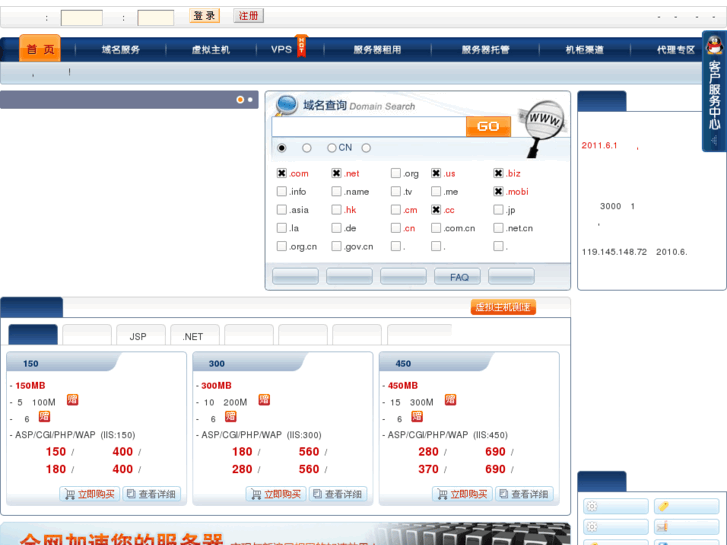The width and height of the screenshot is (727, 545).
Task: Click the 赠 badge after 6 in plan 300
Action: 230,417
